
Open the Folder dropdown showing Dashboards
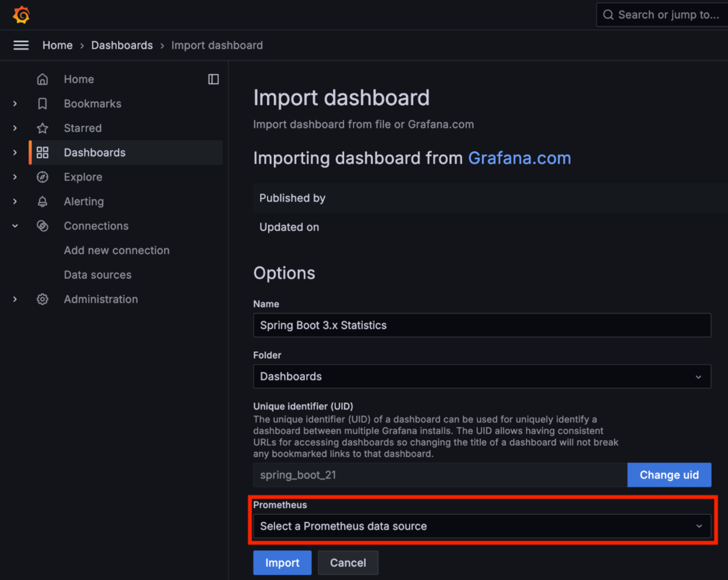482,377
